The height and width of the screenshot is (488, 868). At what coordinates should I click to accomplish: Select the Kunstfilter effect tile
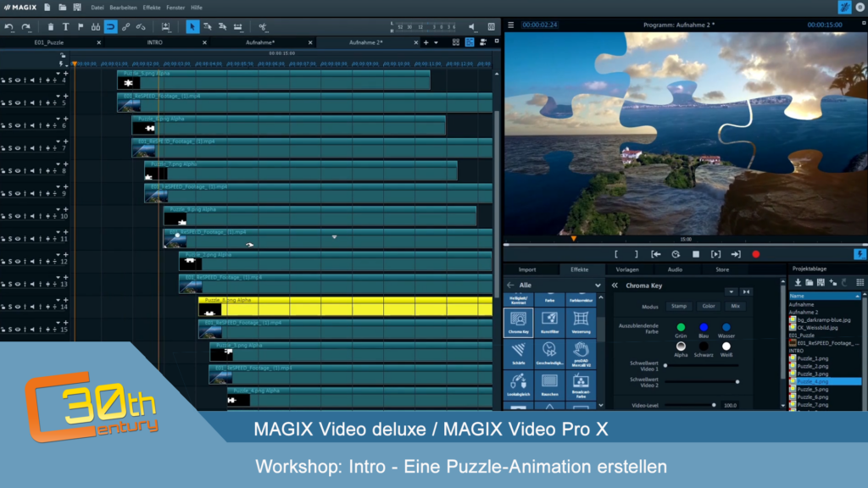coord(549,322)
